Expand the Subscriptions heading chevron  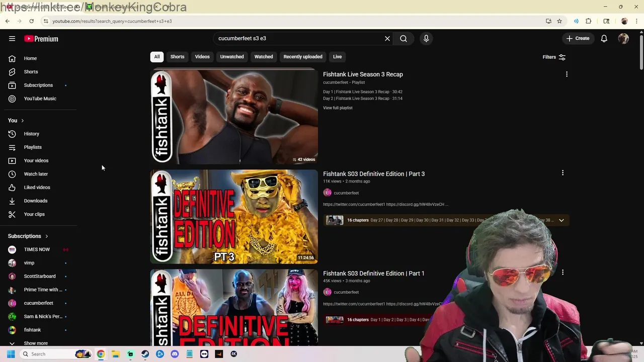[46, 236]
